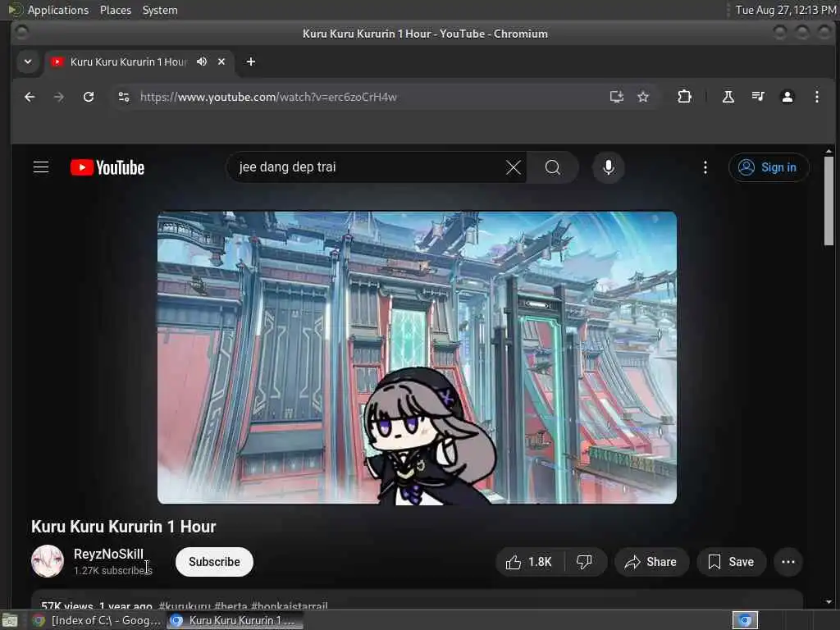Subscribe to ReyzNoSkill

click(x=214, y=562)
